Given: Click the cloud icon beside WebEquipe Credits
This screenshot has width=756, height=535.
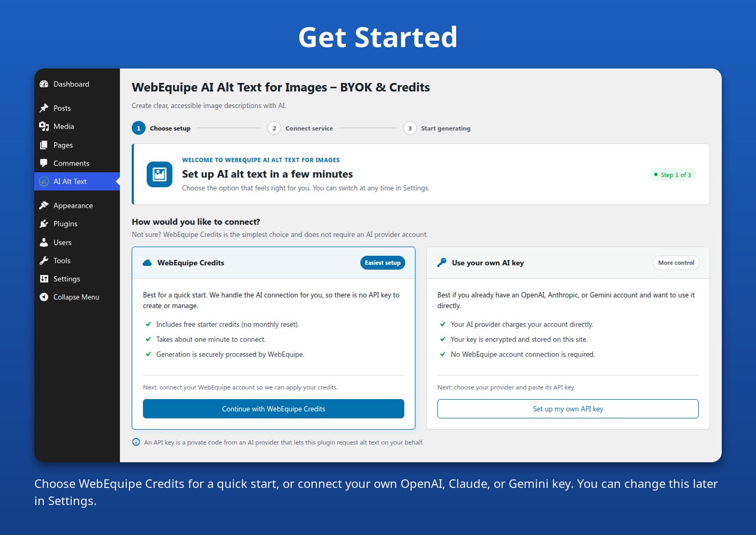Looking at the screenshot, I should 147,263.
